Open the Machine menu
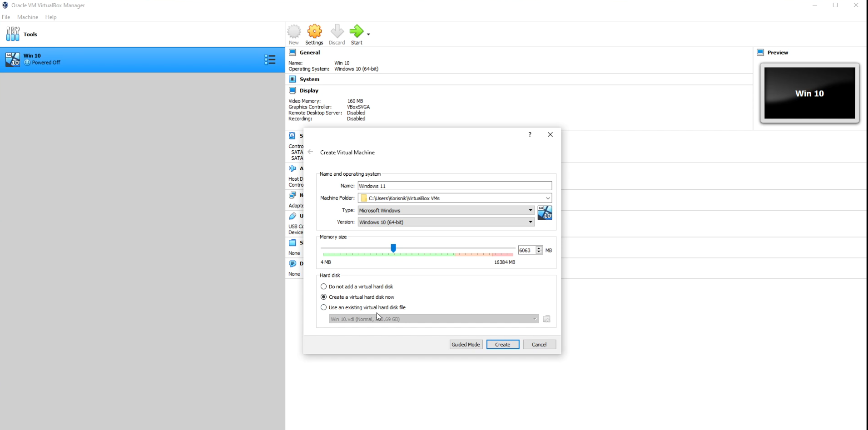Viewport: 868px width, 430px height. pyautogui.click(x=28, y=17)
